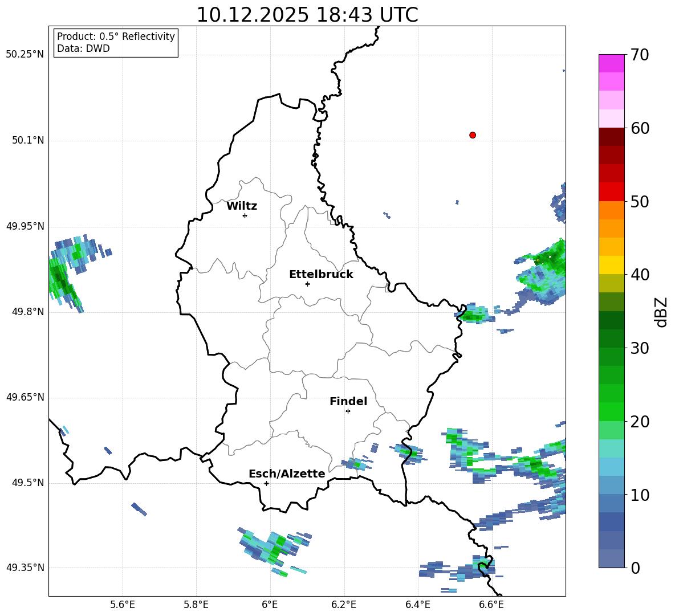The width and height of the screenshot is (675, 616).
Task: Click the 70 tick on the colorbar
Action: tap(640, 55)
